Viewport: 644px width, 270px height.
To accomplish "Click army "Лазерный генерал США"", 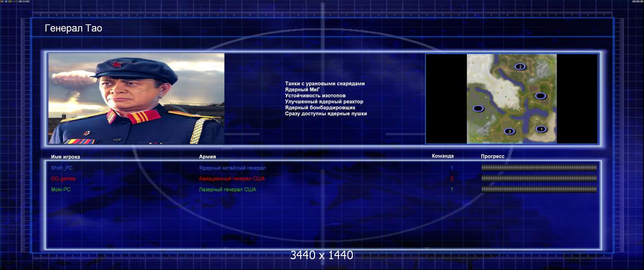I will [x=227, y=189].
